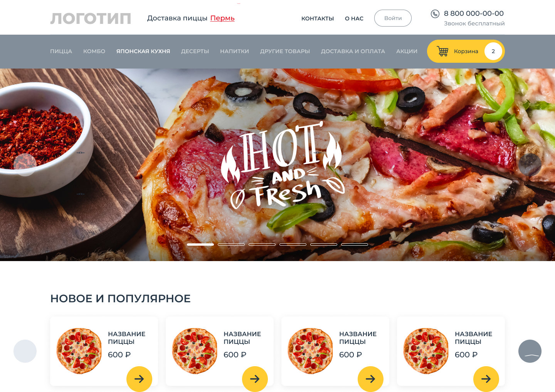Select the last slider indicator dash

(355, 245)
